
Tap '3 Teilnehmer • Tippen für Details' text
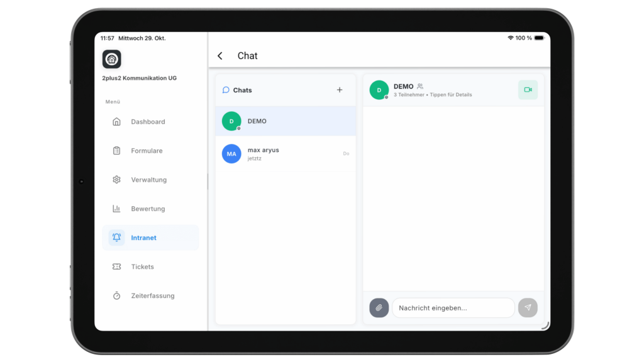click(x=433, y=95)
